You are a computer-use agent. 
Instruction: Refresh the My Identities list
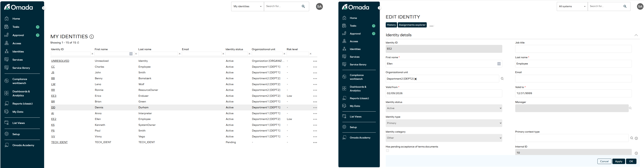tap(78, 43)
